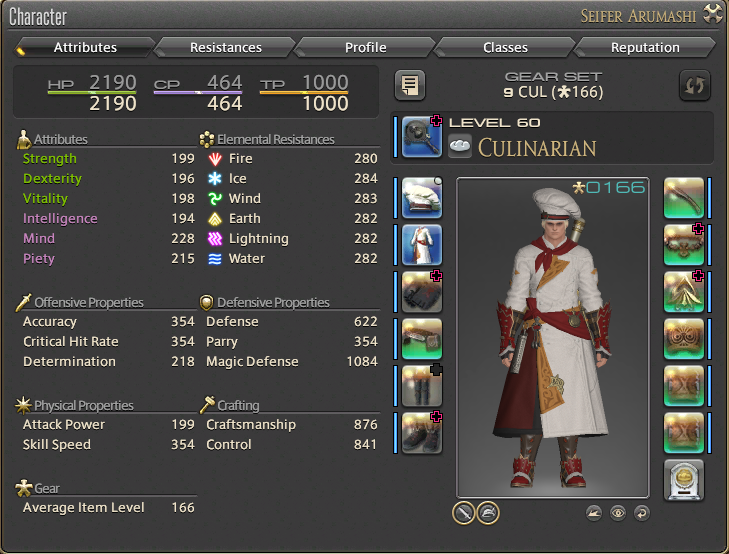Click the update gear set arrows button
The height and width of the screenshot is (554, 729).
coord(695,85)
